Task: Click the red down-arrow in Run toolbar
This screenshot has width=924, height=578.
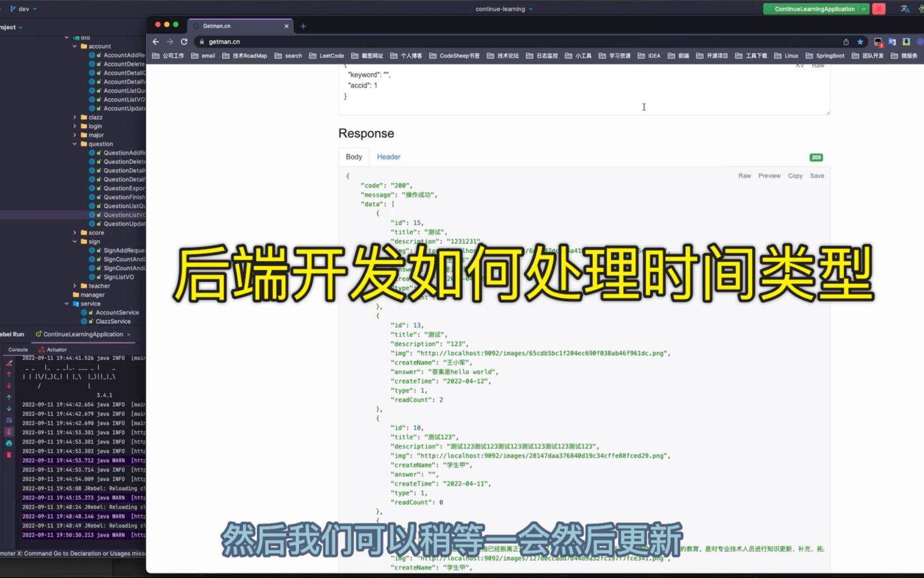Action: 9,386
